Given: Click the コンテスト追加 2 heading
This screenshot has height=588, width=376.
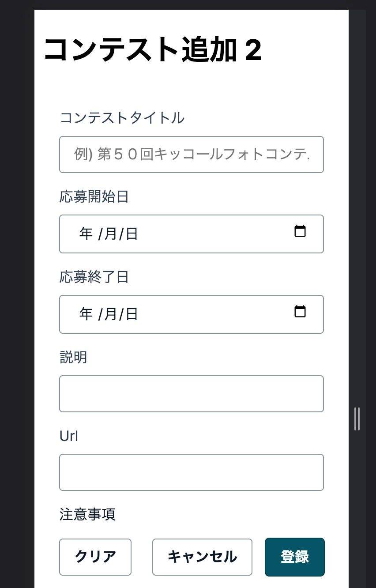Looking at the screenshot, I should click(x=152, y=49).
